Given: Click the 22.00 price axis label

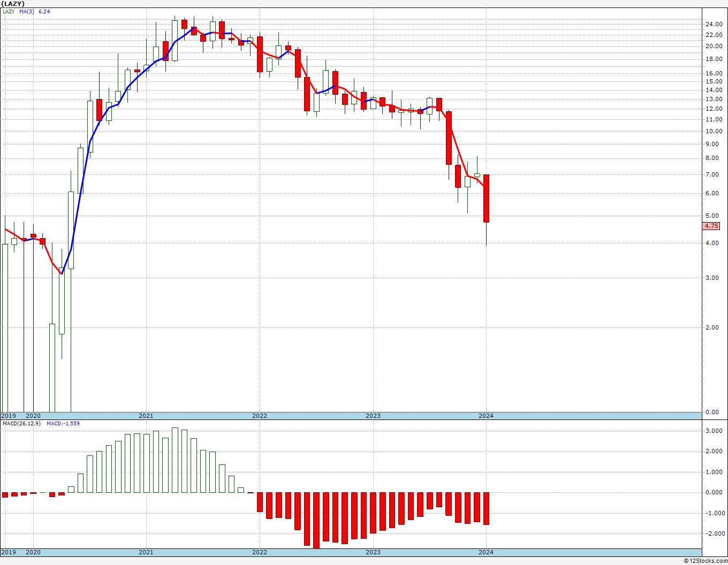Looking at the screenshot, I should 714,35.
